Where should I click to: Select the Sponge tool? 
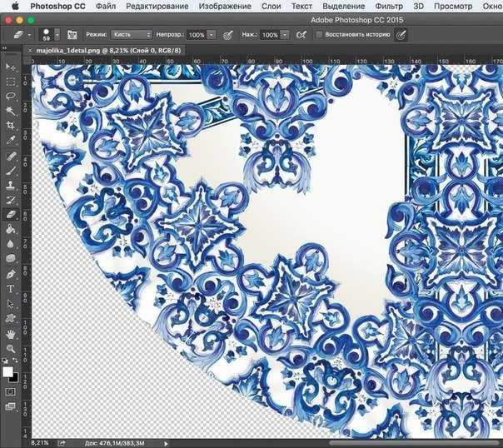coord(10,258)
